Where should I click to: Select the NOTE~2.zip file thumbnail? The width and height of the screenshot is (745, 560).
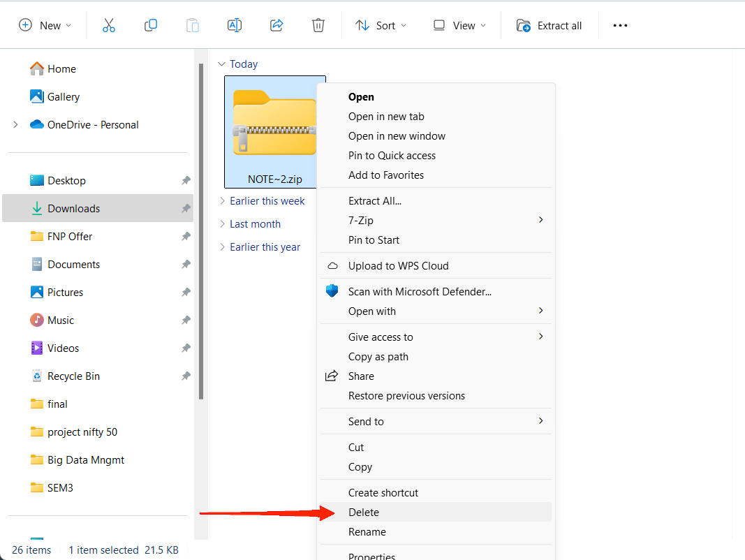point(274,131)
